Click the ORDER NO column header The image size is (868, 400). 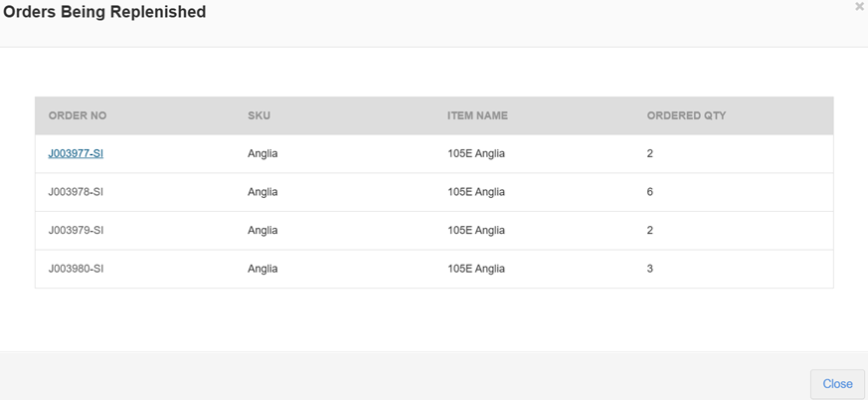78,115
